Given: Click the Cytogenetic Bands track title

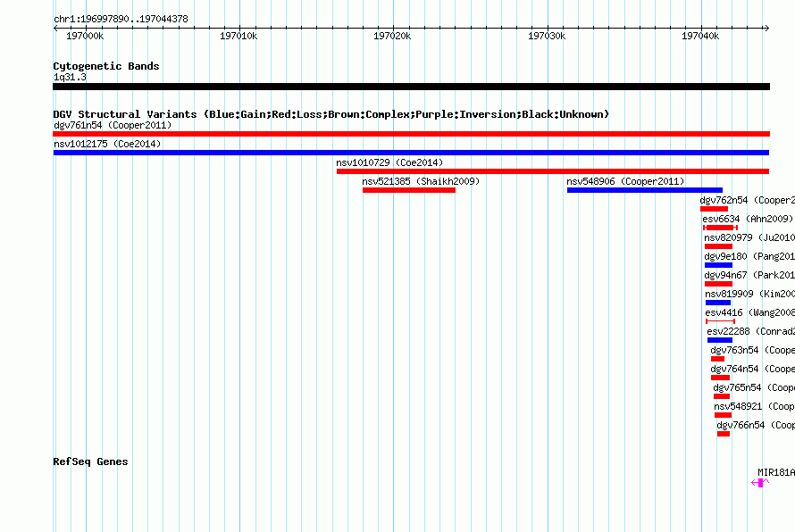Looking at the screenshot, I should tap(106, 66).
